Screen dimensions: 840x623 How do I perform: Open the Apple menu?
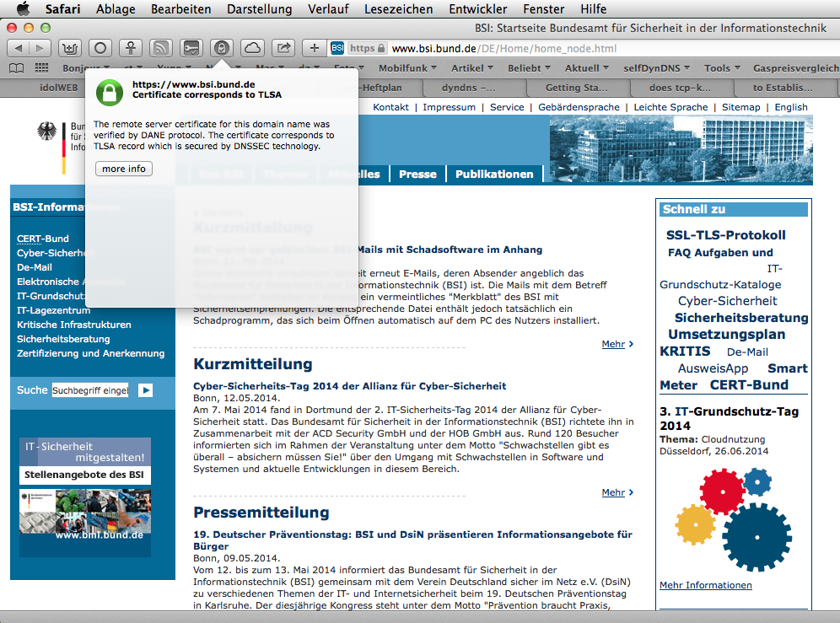(x=23, y=8)
